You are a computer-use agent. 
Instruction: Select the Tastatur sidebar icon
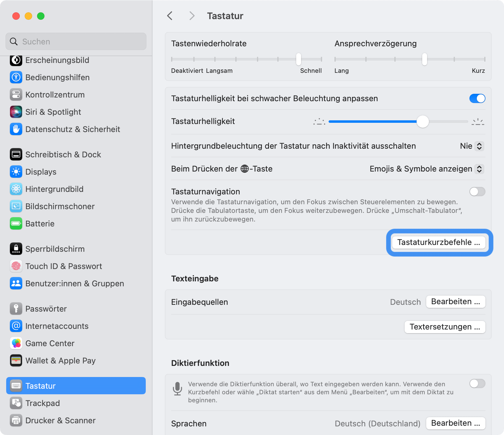(16, 386)
